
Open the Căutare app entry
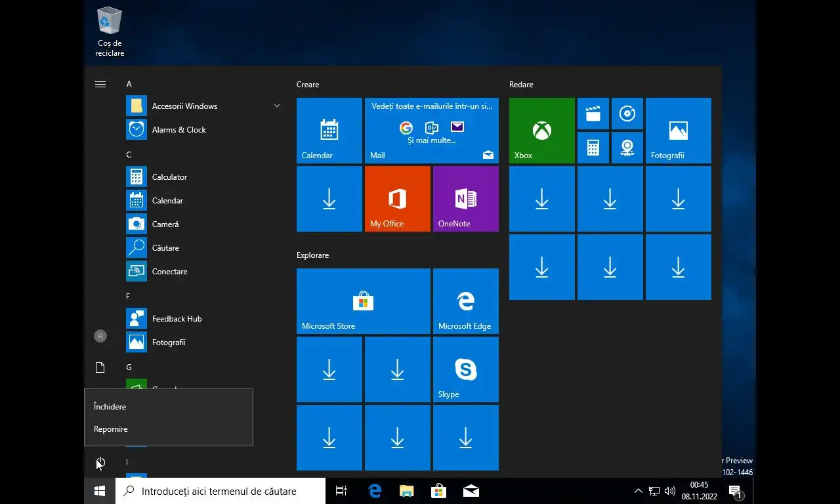(x=203, y=247)
